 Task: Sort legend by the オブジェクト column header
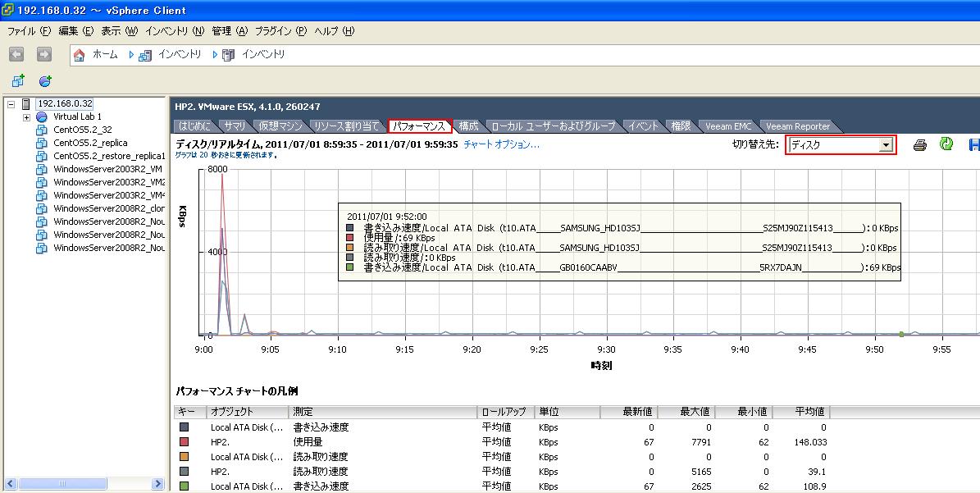point(248,412)
